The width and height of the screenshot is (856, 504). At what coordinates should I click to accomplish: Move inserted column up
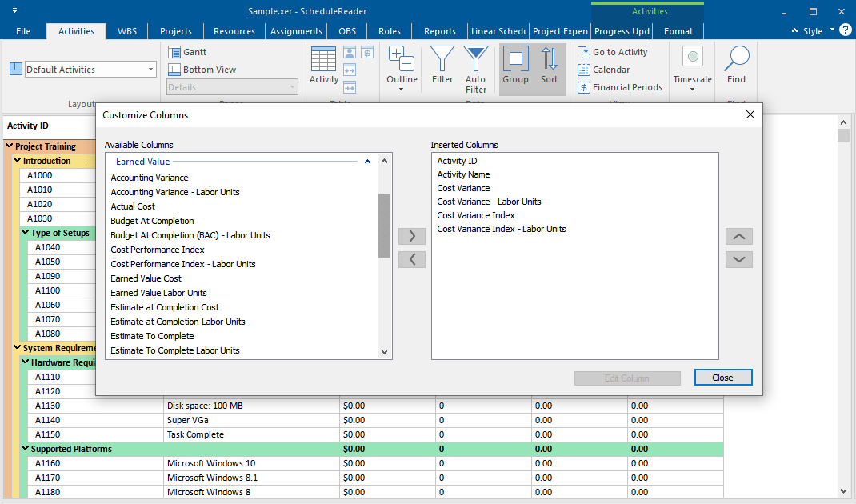pos(738,237)
